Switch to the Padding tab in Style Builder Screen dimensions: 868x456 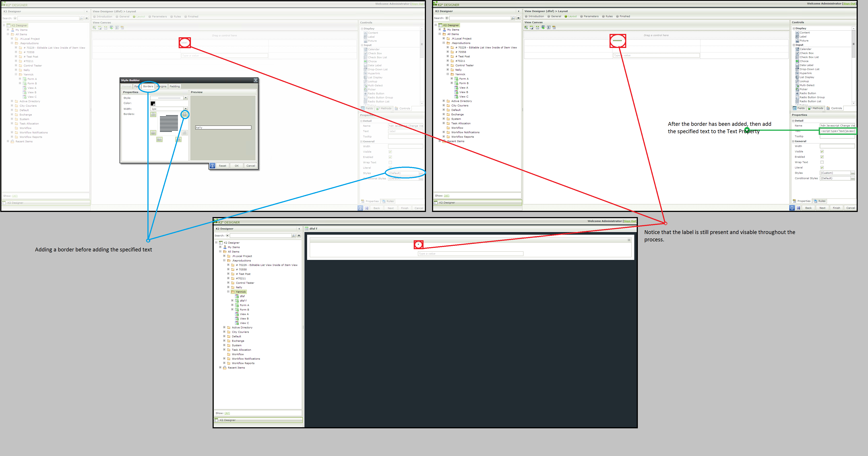(x=175, y=87)
